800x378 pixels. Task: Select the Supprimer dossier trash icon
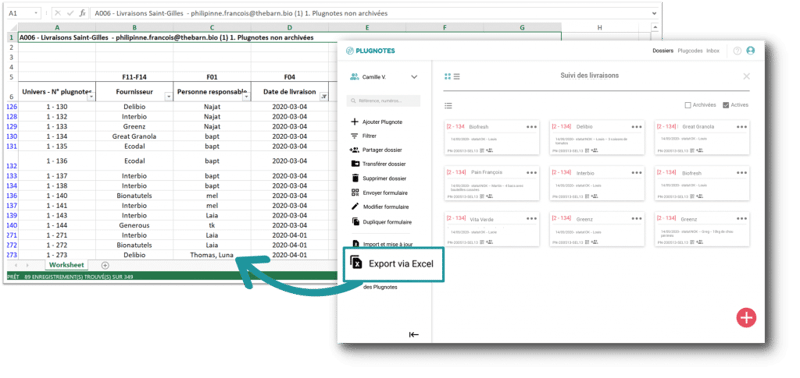[355, 178]
